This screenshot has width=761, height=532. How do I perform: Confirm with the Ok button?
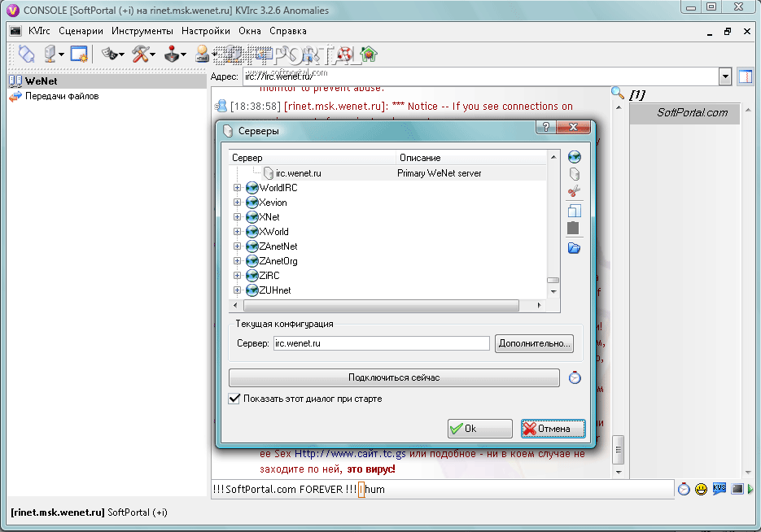tap(480, 429)
